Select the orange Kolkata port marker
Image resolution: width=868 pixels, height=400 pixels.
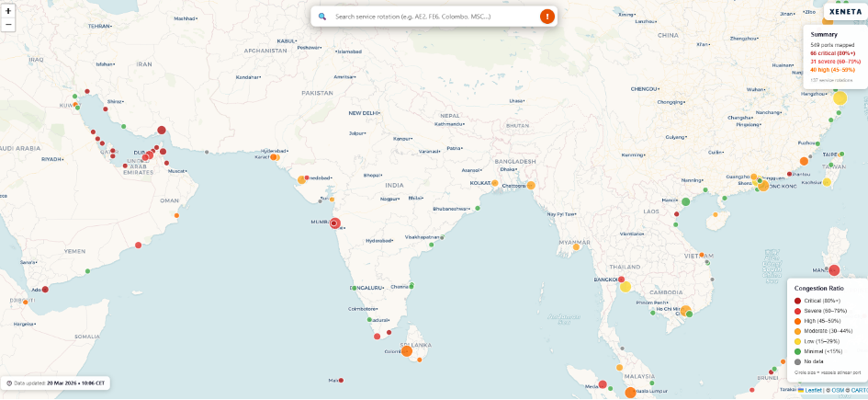coord(495,183)
